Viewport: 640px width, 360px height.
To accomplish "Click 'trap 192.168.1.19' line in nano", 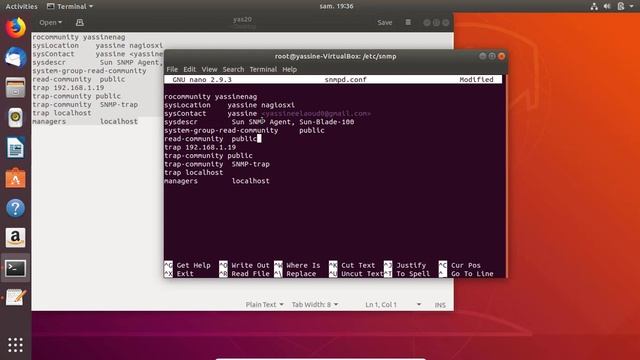I will click(x=200, y=147).
